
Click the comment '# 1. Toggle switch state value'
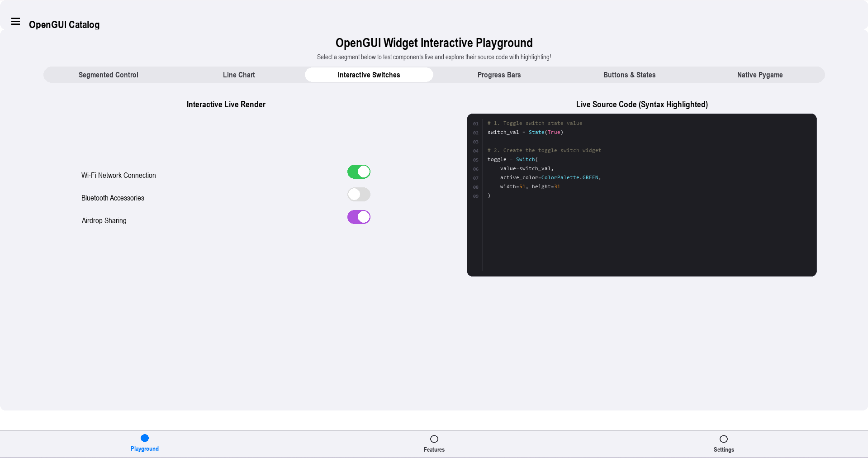pyautogui.click(x=535, y=123)
